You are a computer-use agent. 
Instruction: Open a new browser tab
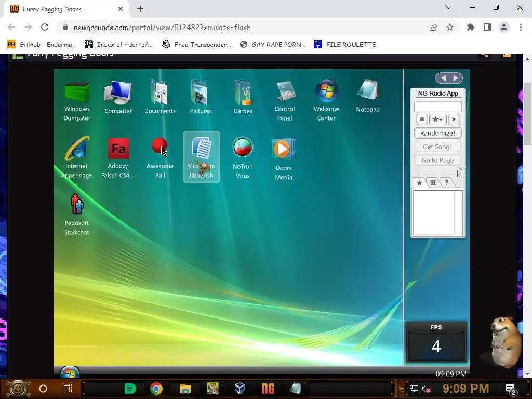(x=140, y=9)
